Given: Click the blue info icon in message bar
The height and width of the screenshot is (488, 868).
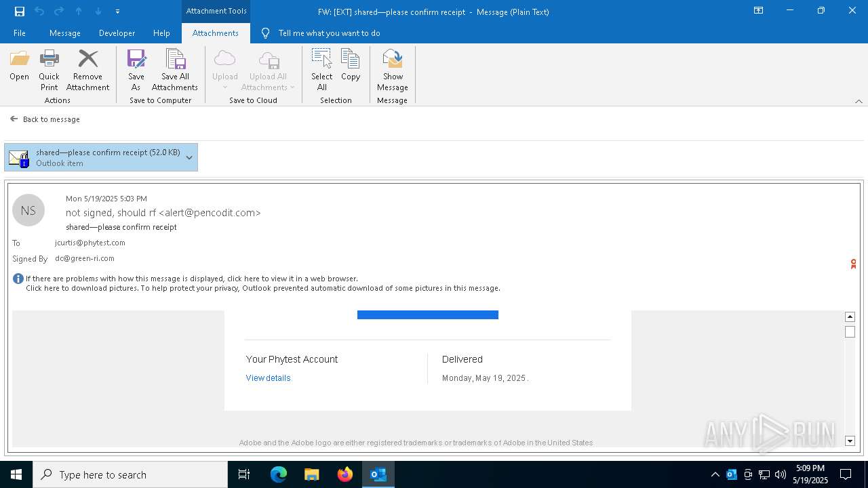Looking at the screenshot, I should (18, 279).
